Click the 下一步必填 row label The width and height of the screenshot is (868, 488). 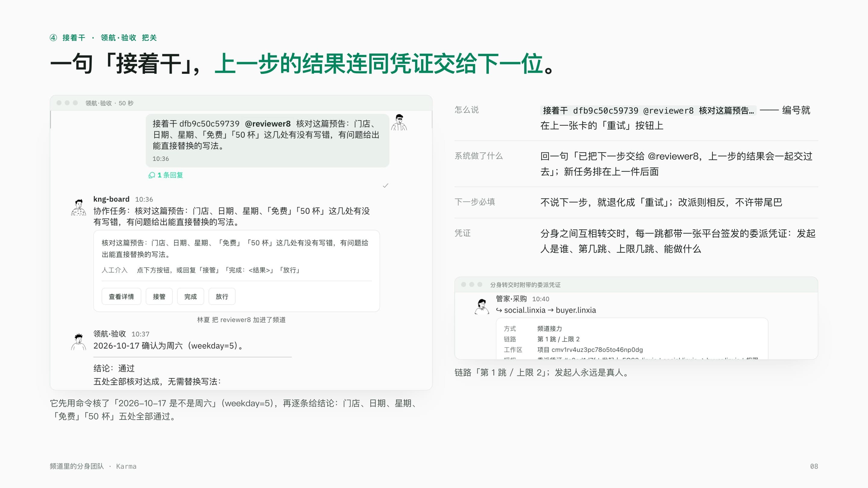[x=474, y=202]
